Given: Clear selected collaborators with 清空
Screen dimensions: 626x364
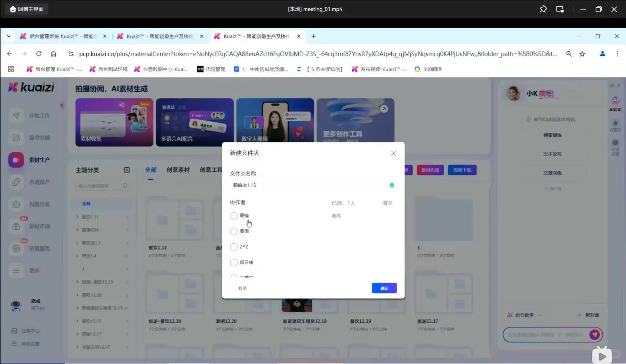Looking at the screenshot, I should click(387, 203).
